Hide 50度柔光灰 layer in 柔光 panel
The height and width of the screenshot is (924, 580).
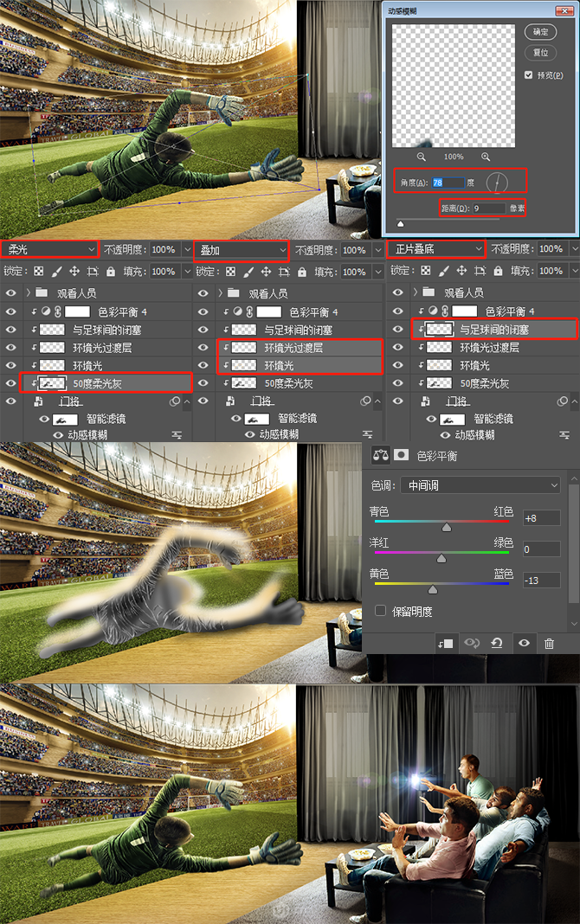[x=11, y=383]
